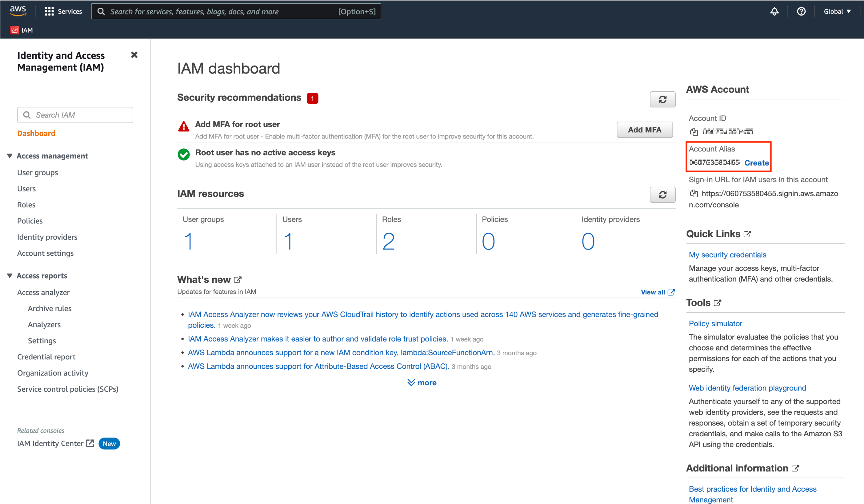Image resolution: width=864 pixels, height=504 pixels.
Task: Click the IAM service shortcut icon
Action: coord(14,30)
